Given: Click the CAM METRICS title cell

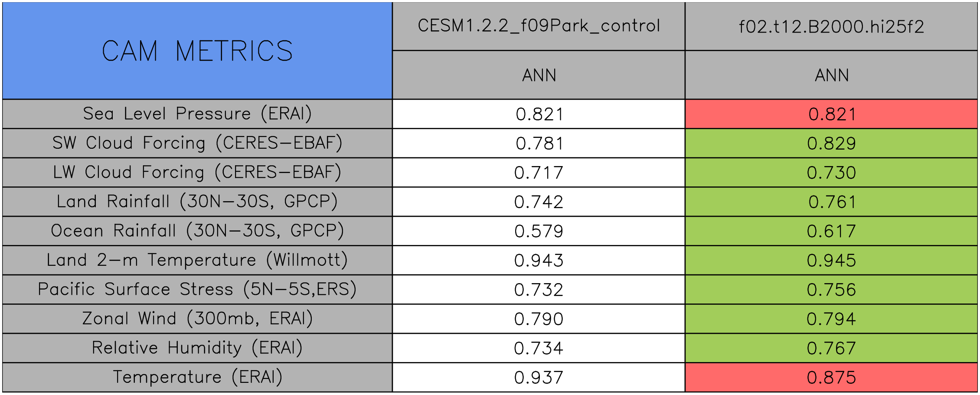Looking at the screenshot, I should tap(197, 51).
